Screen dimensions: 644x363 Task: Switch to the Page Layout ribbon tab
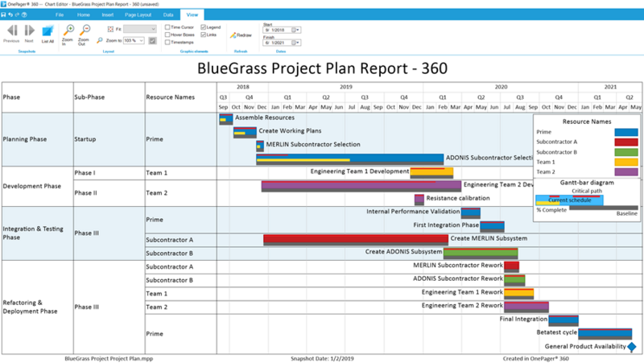click(x=138, y=14)
